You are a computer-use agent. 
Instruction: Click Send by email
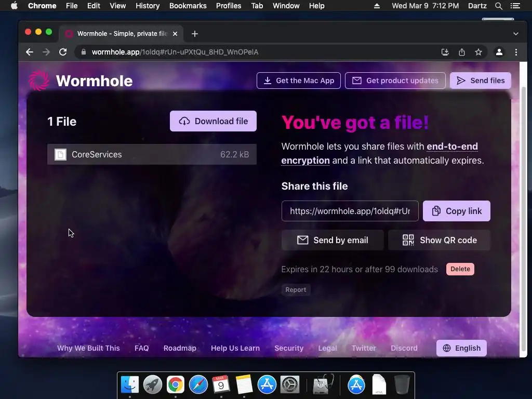point(332,240)
